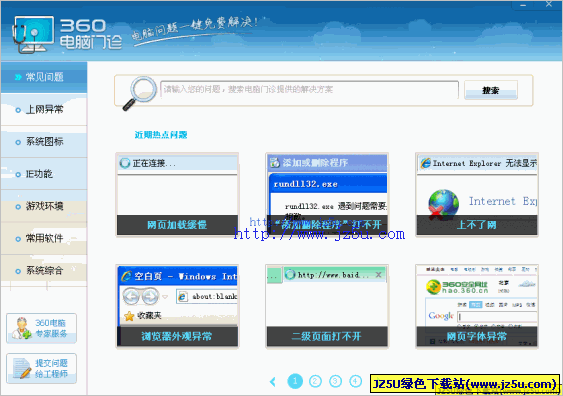The width and height of the screenshot is (563, 396).
Task: Open the 浏览器外观异常 fix card
Action: click(177, 306)
